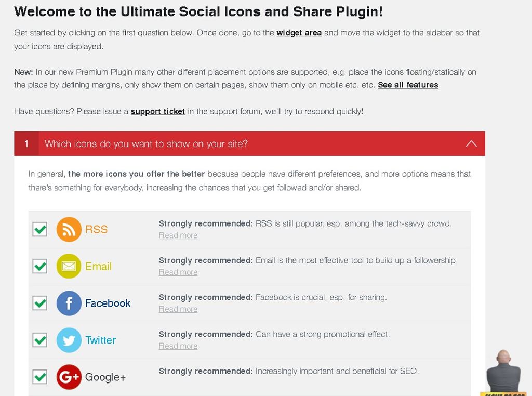This screenshot has width=532, height=396.
Task: Click the red Google+ icon
Action: pos(69,377)
